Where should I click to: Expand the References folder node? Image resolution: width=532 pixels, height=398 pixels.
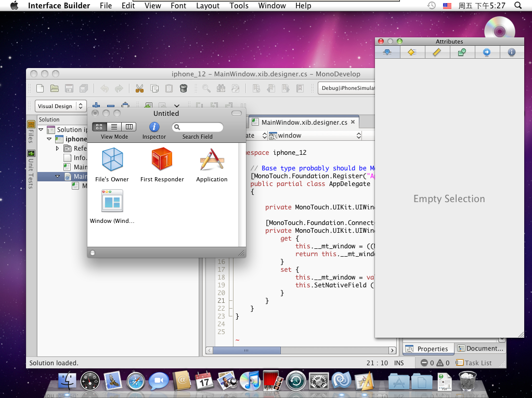click(x=57, y=148)
